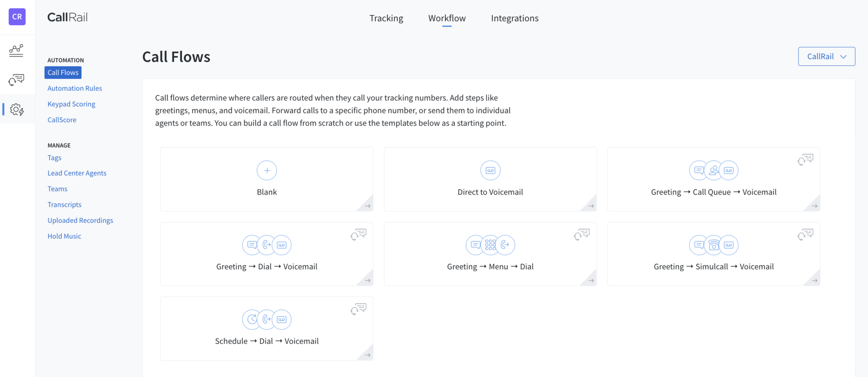Switch to the Tracking tab
This screenshot has height=377, width=868.
pos(386,18)
